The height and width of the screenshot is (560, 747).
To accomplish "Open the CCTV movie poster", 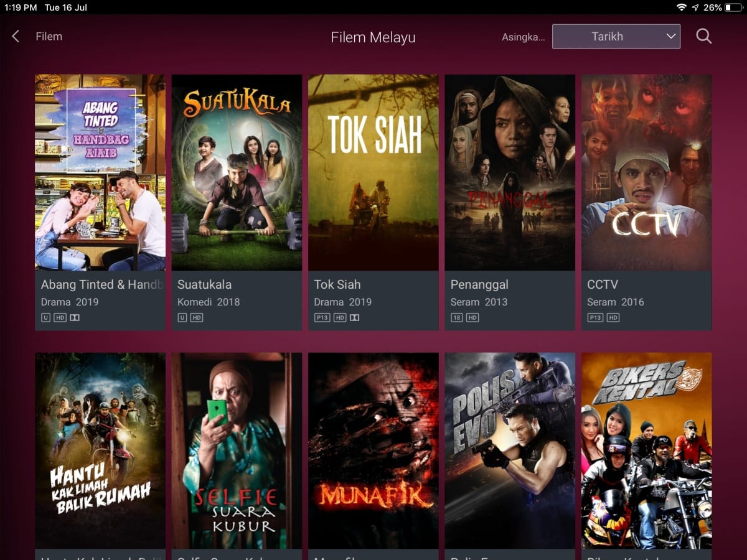I will [647, 172].
